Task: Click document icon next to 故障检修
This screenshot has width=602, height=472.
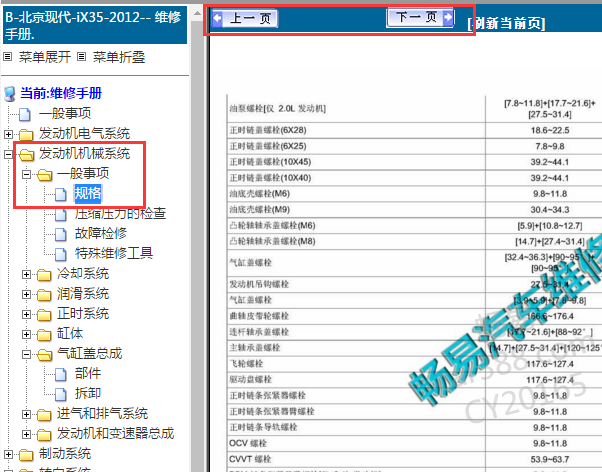Action: 60,234
